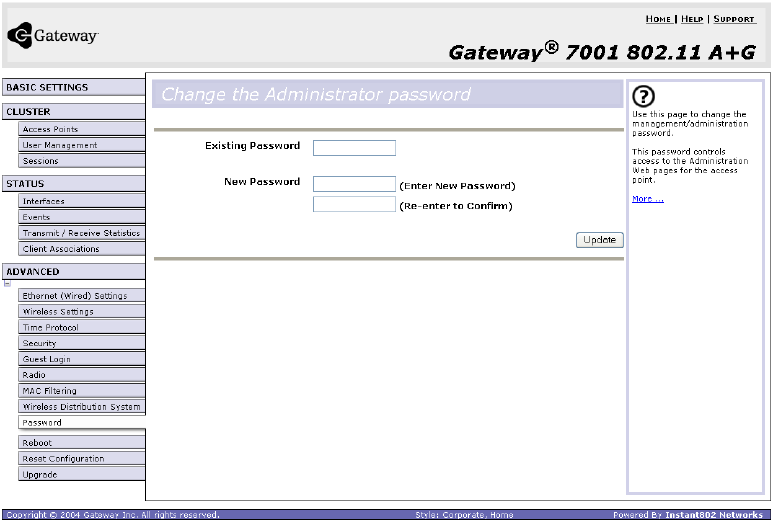Focus the Existing Password field
This screenshot has width=773, height=521.
pyautogui.click(x=354, y=148)
